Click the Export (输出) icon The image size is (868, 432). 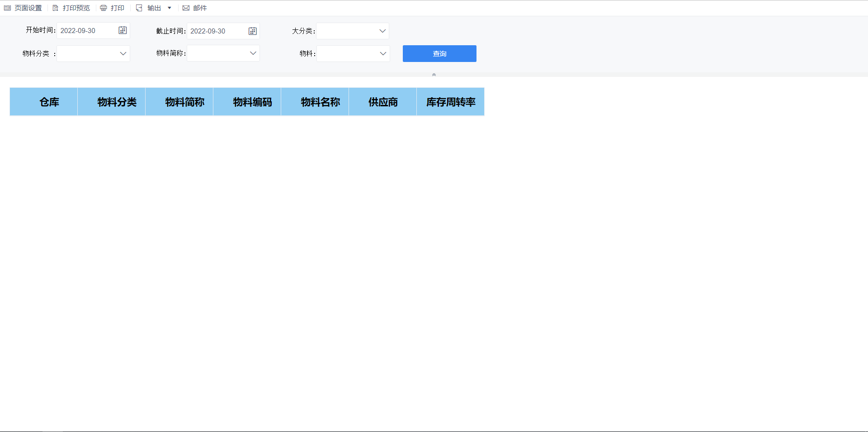point(139,8)
